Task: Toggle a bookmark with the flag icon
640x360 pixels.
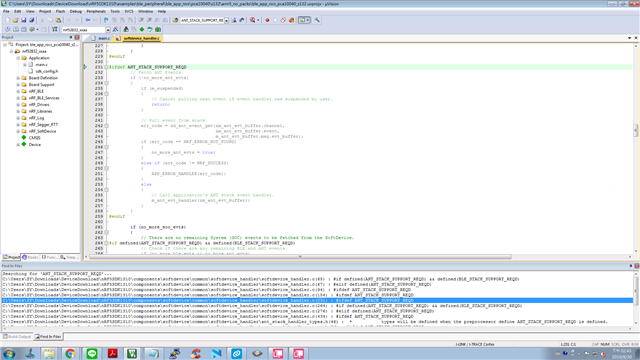Action: [x=106, y=20]
